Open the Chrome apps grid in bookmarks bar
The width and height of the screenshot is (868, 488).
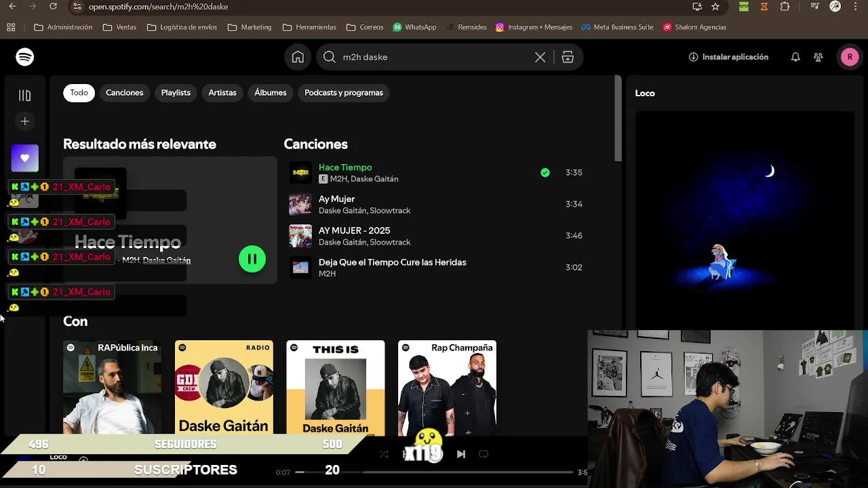point(11,27)
